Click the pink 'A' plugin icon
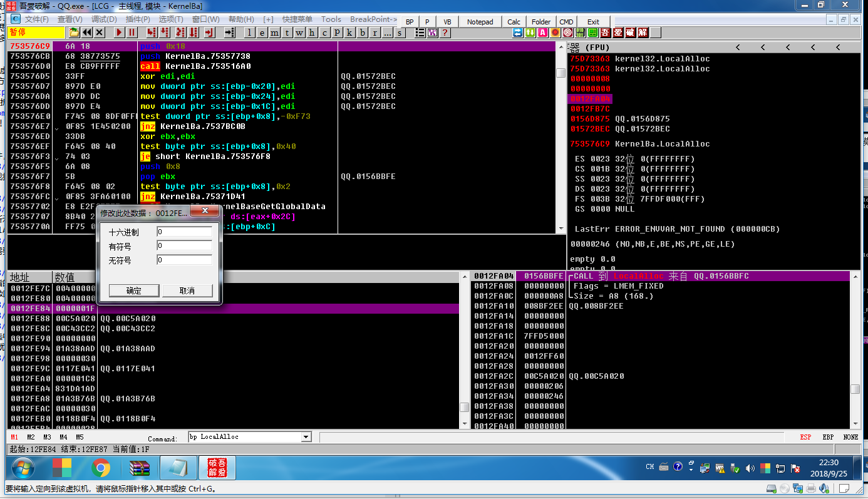Screen dimensions: 868x499 point(542,33)
